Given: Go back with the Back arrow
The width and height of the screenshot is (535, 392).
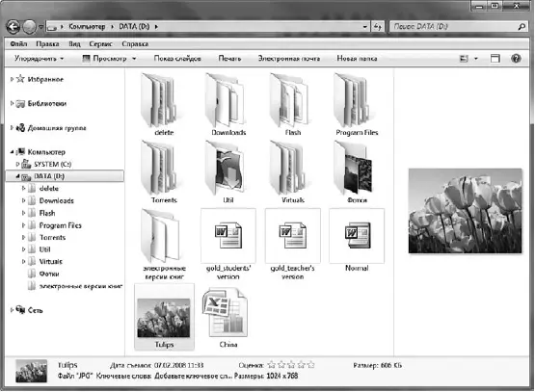Looking at the screenshot, I should click(13, 27).
